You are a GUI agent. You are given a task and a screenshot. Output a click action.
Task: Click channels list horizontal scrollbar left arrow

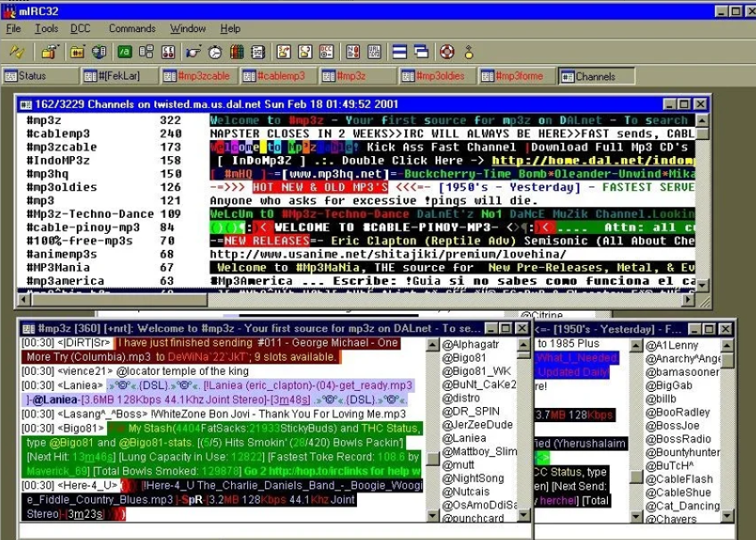pos(23,299)
